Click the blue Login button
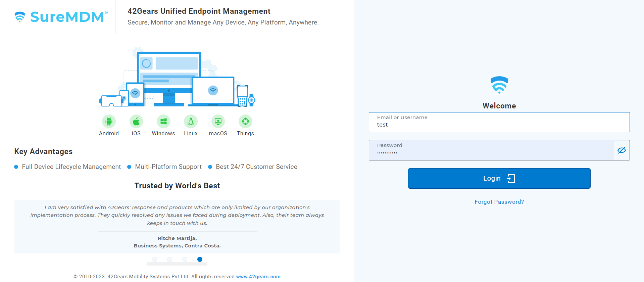The width and height of the screenshot is (644, 282). (499, 178)
